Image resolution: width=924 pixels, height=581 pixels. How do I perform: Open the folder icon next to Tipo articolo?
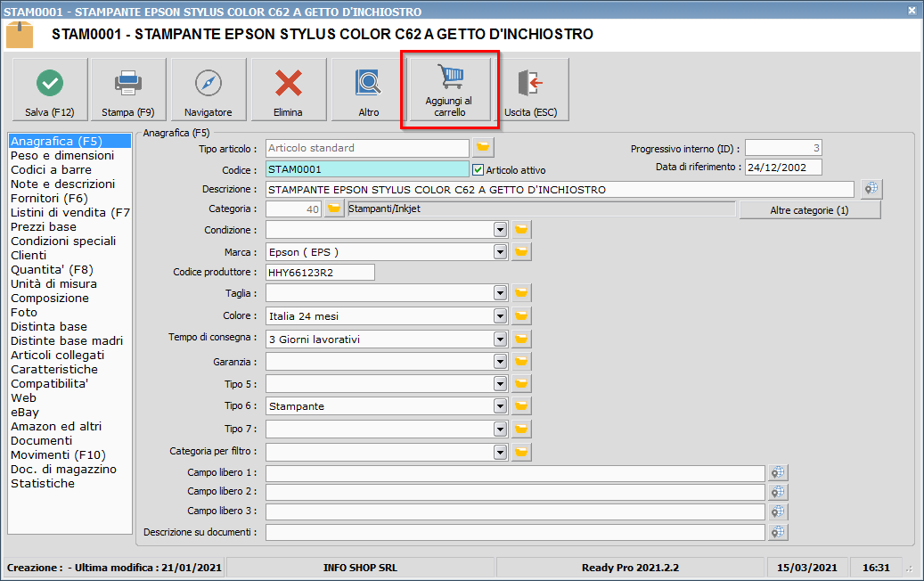click(x=483, y=147)
